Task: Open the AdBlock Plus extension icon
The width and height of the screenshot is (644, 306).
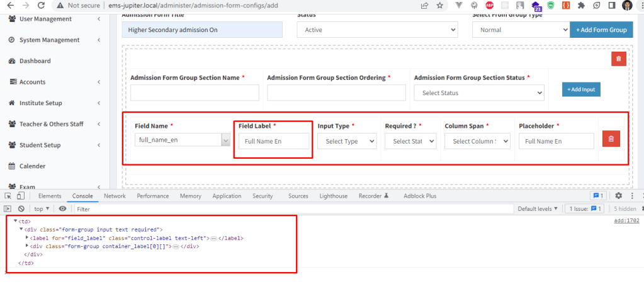Action: (x=490, y=5)
